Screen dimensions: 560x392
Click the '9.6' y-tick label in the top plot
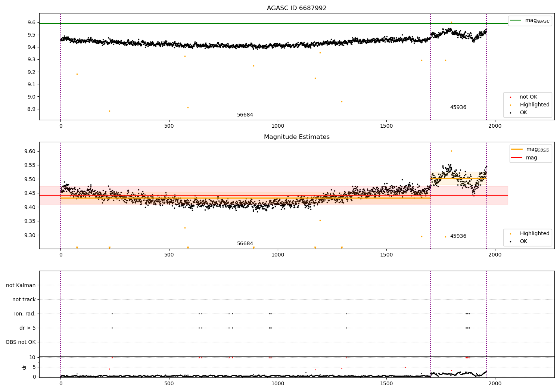[31, 23]
